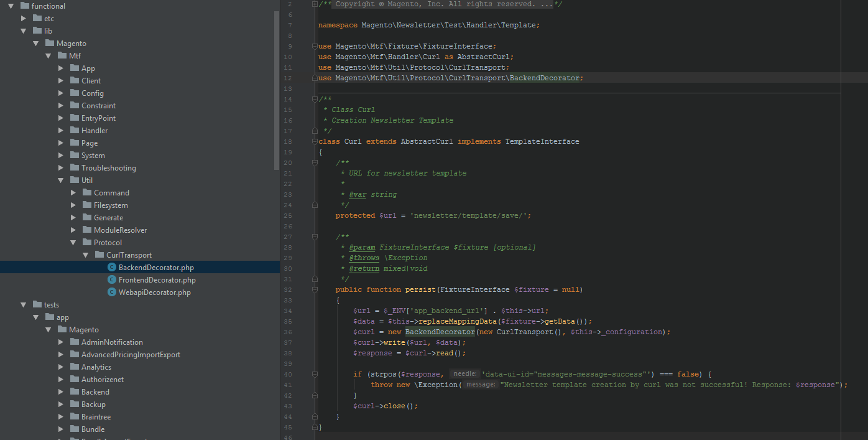This screenshot has width=868, height=440.
Task: Collapse the Util folder arrow
Action: click(x=61, y=180)
